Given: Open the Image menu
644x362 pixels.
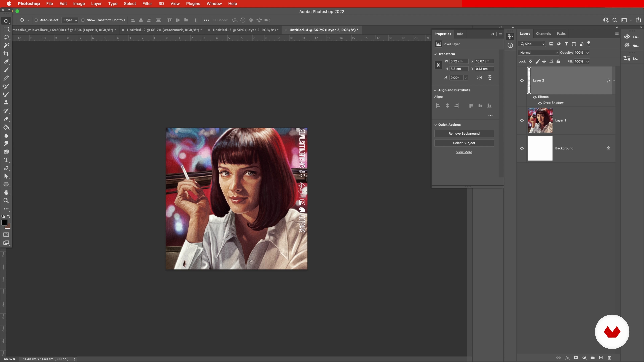Looking at the screenshot, I should pos(79,4).
